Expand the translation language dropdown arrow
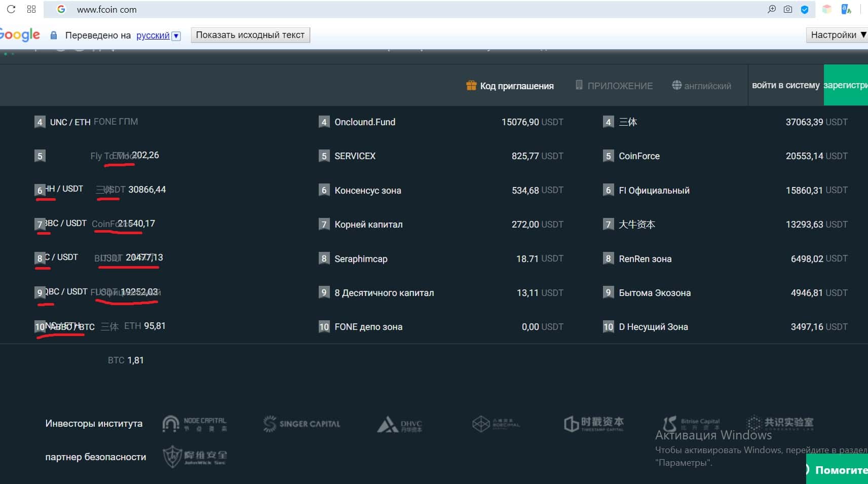 click(176, 35)
